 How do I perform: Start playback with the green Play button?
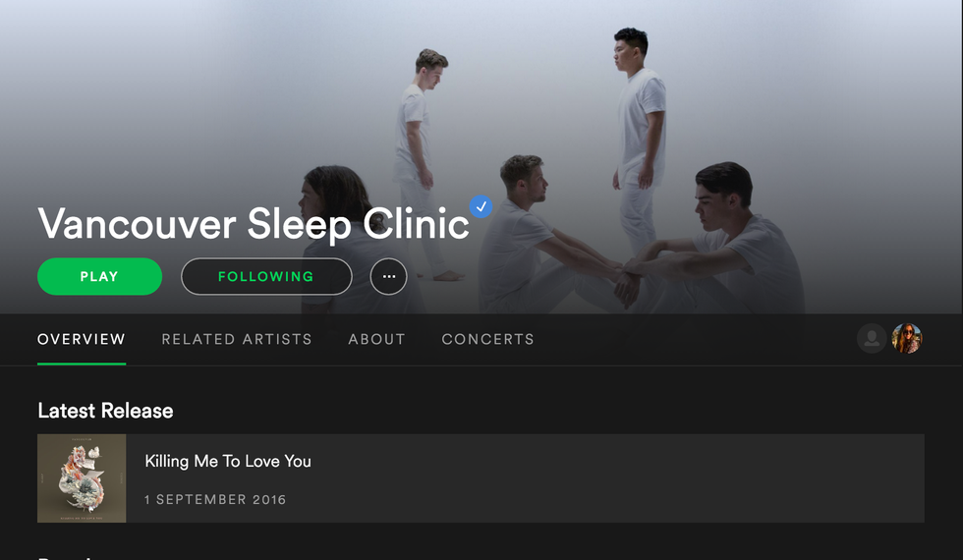pyautogui.click(x=99, y=276)
